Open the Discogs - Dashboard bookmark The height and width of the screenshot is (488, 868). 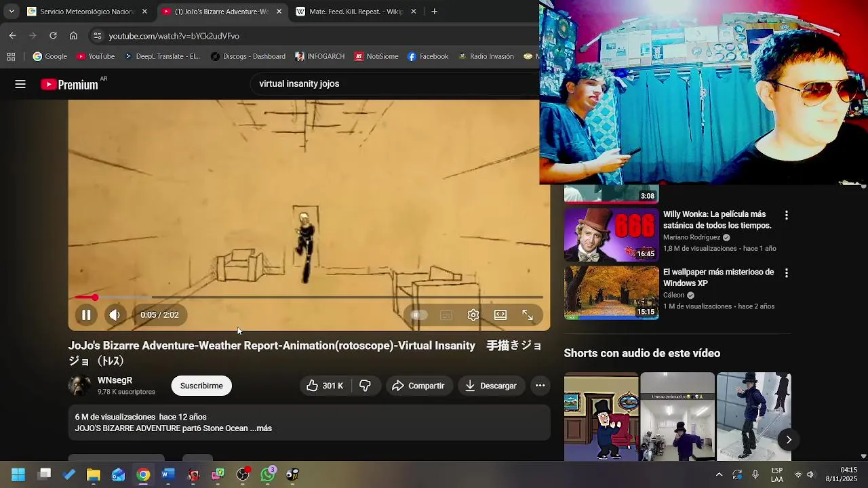coord(248,56)
